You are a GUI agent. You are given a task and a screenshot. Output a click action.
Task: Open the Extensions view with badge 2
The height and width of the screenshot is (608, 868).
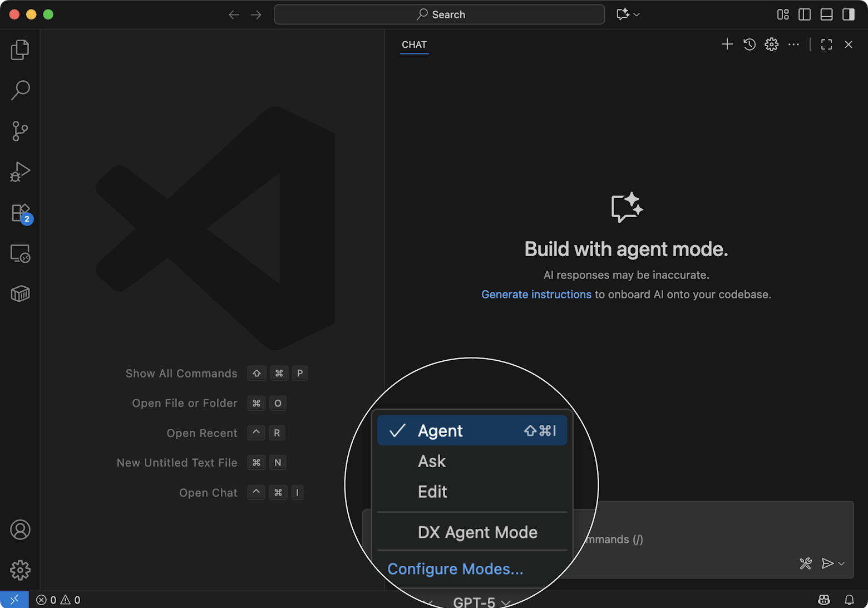pos(21,213)
